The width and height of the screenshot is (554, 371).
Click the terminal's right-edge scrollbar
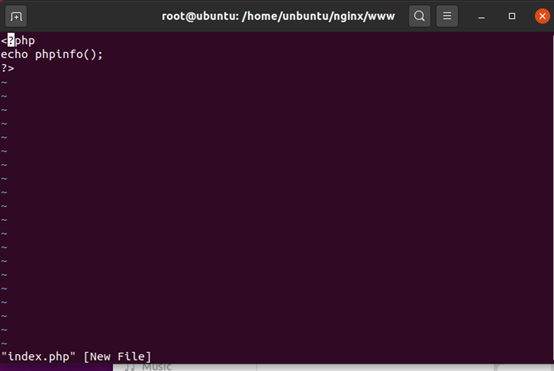click(x=552, y=198)
